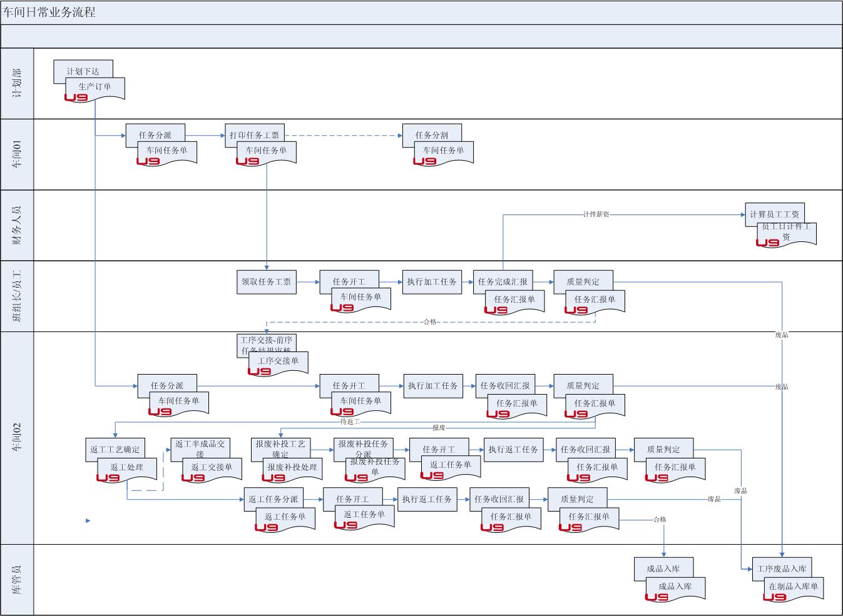The image size is (843, 616).
Task: Click the 成品入库 document shape
Action: 675,590
